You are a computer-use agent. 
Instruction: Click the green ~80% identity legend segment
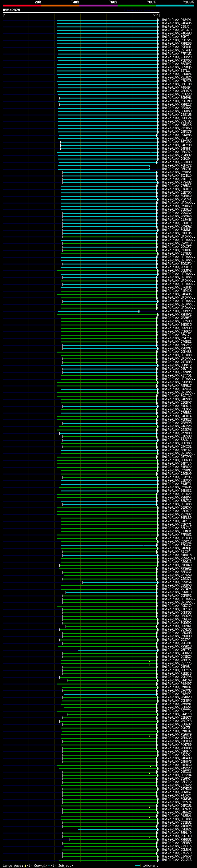click(x=137, y=6)
